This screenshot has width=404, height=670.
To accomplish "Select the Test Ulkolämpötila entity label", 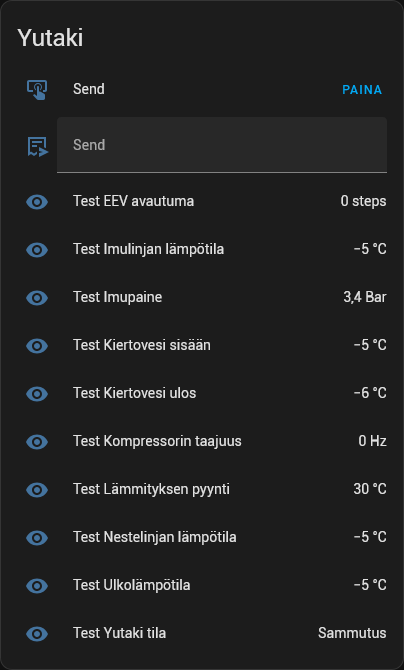I will click(x=132, y=585).
